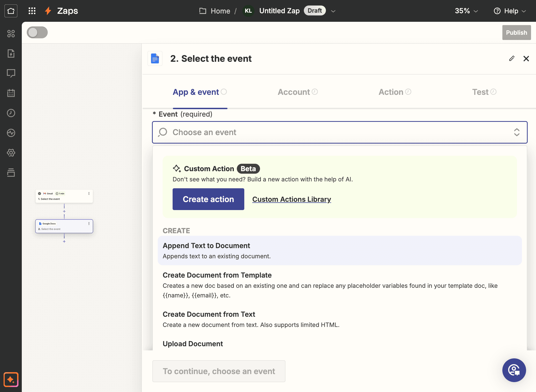Open the comments speech bubble icon in the sidebar
Screen dimensions: 536x392
pyautogui.click(x=11, y=73)
